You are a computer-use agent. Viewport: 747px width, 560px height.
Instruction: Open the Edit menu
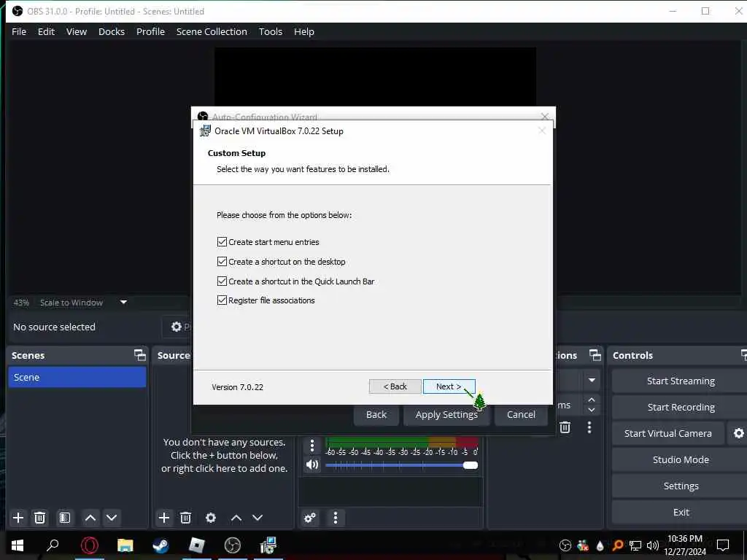pyautogui.click(x=46, y=31)
